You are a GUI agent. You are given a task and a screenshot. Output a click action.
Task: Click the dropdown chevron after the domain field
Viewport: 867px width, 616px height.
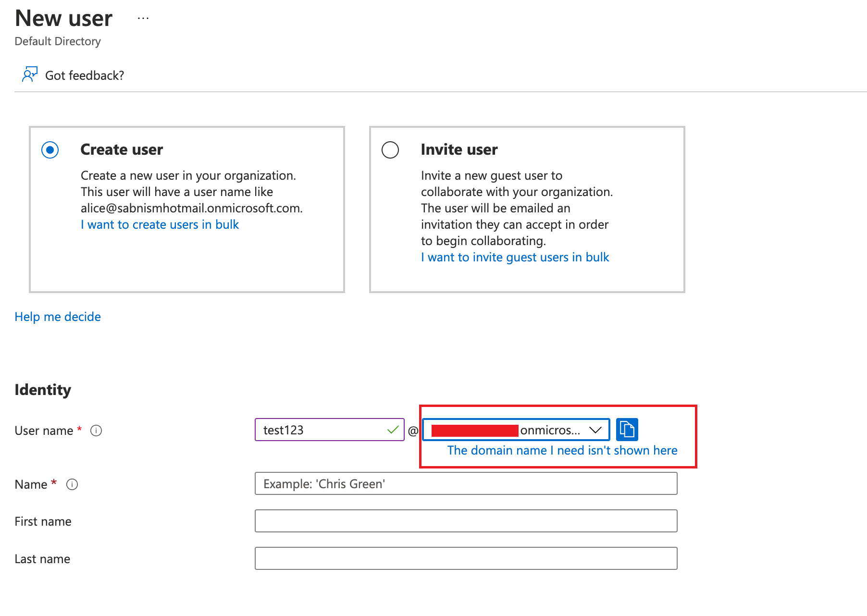pyautogui.click(x=596, y=430)
